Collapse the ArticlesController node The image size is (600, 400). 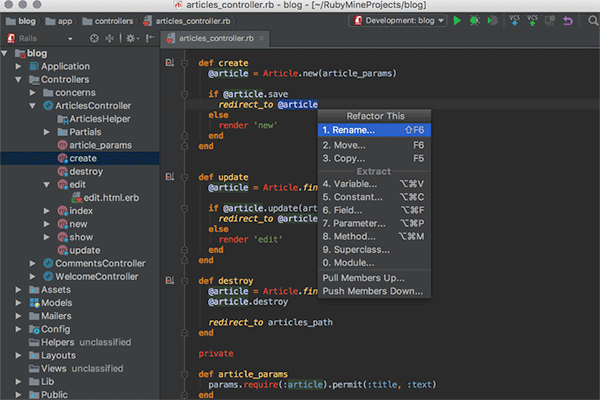tap(32, 106)
